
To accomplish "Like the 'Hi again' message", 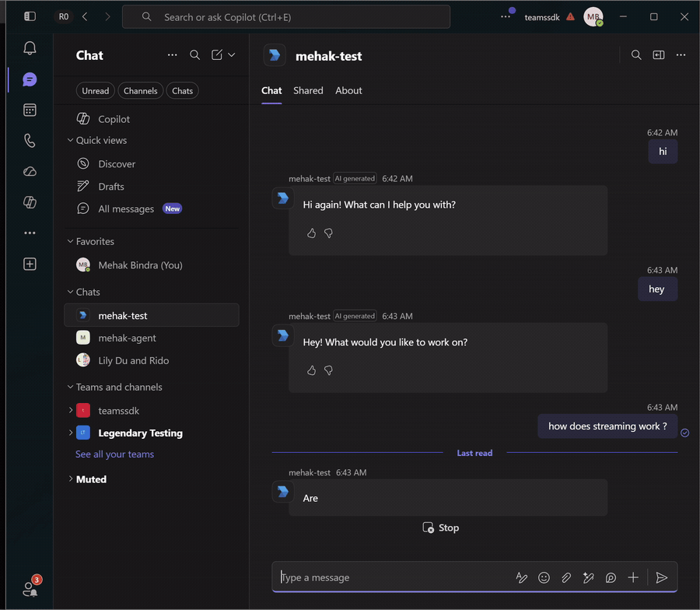I will (311, 233).
